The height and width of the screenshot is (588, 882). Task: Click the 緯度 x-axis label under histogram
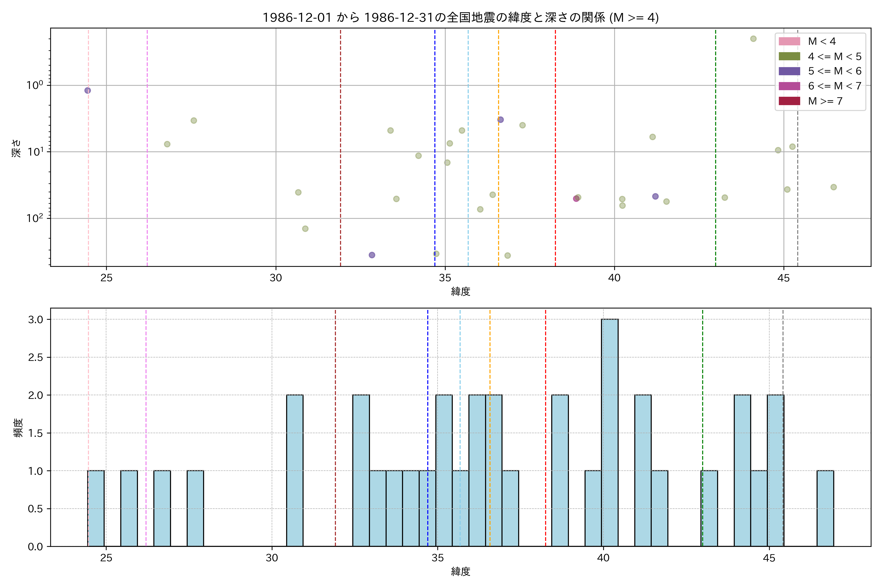[461, 572]
